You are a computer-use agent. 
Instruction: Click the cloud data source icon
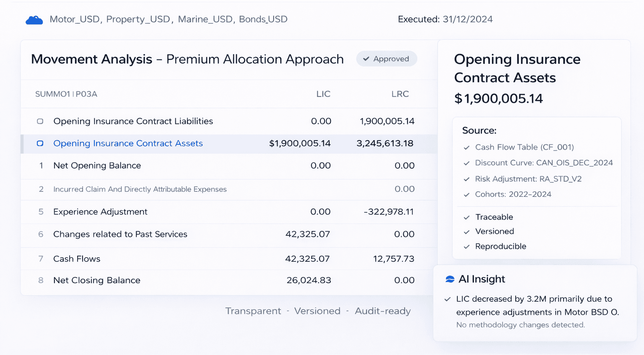pos(34,19)
